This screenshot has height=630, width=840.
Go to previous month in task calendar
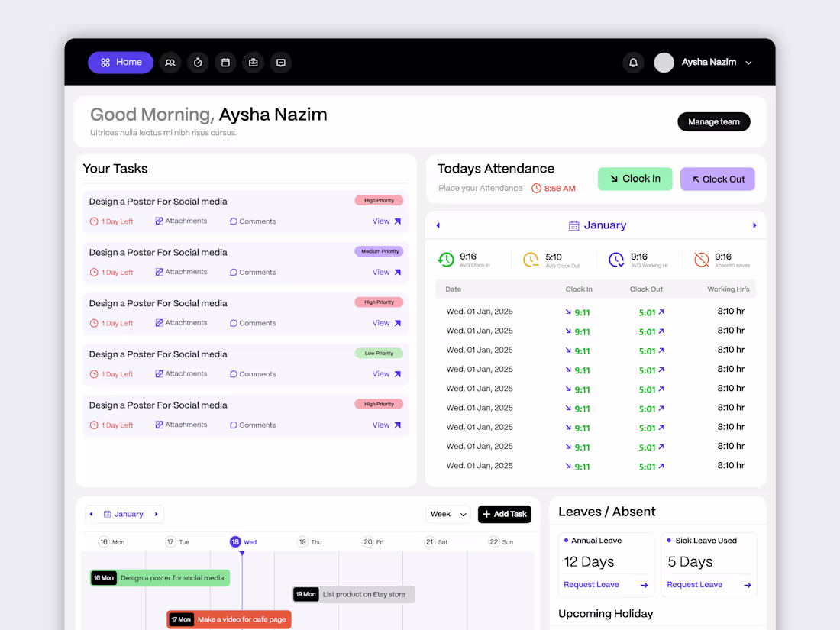[92, 514]
